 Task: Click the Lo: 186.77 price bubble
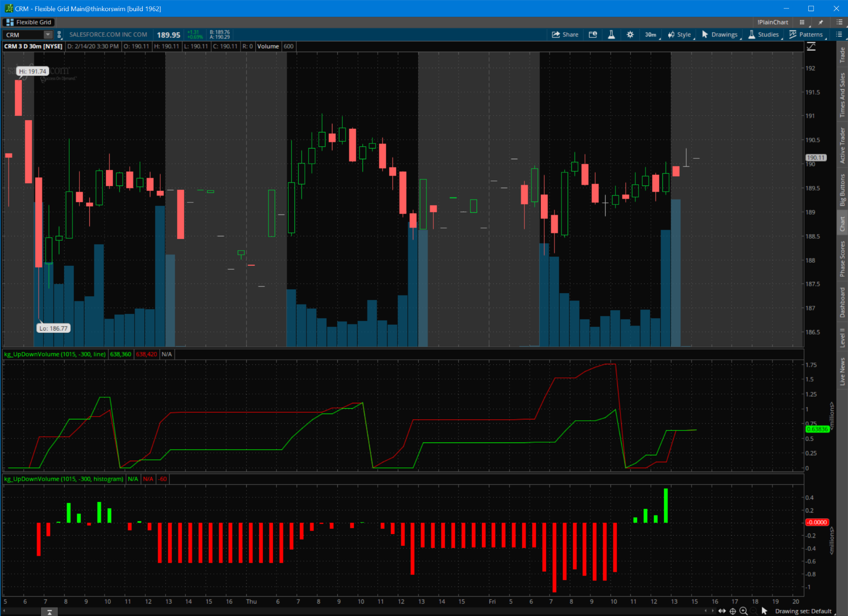tap(54, 328)
